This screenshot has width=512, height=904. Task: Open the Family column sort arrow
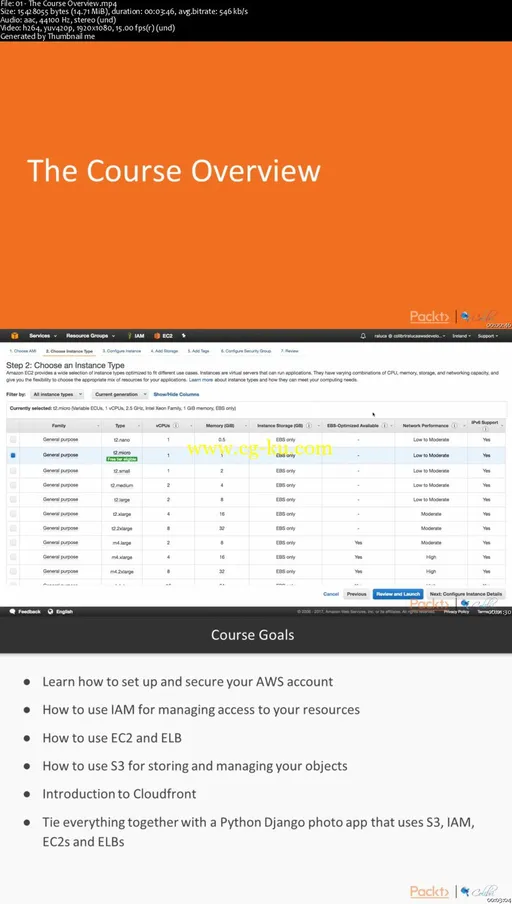(97, 426)
